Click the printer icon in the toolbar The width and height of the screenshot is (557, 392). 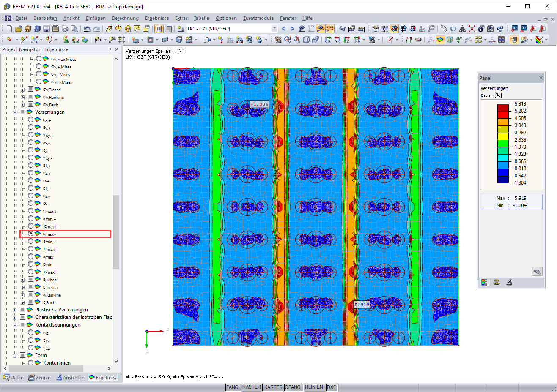pyautogui.click(x=65, y=29)
